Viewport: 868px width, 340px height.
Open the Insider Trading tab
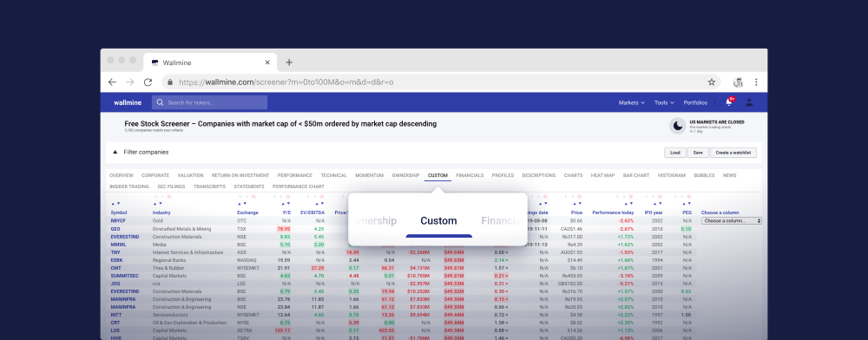point(129,186)
